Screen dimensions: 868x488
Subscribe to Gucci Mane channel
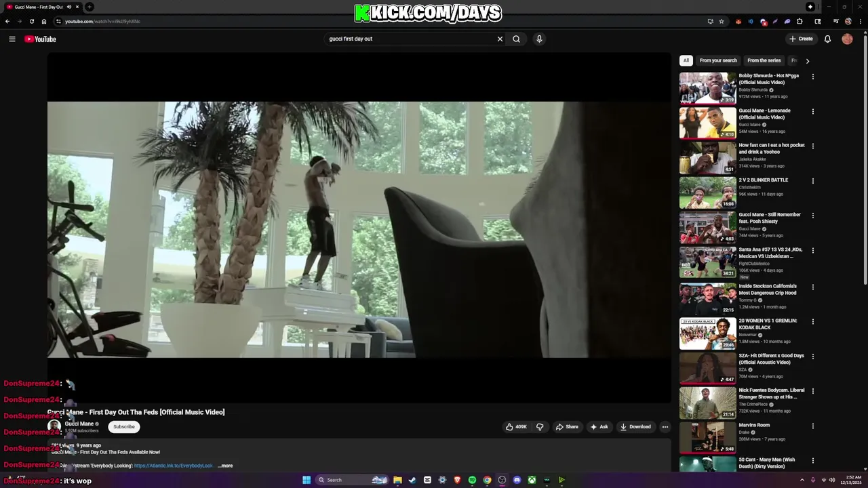coord(124,427)
